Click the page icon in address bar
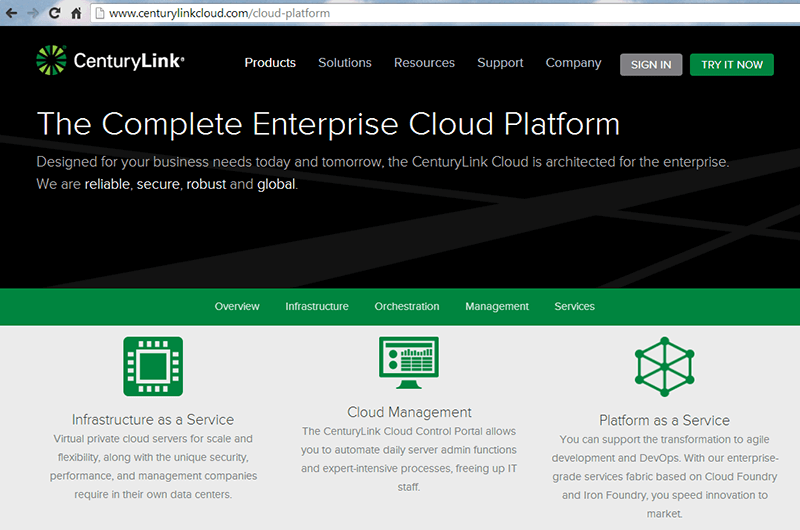The height and width of the screenshot is (530, 800). (100, 13)
